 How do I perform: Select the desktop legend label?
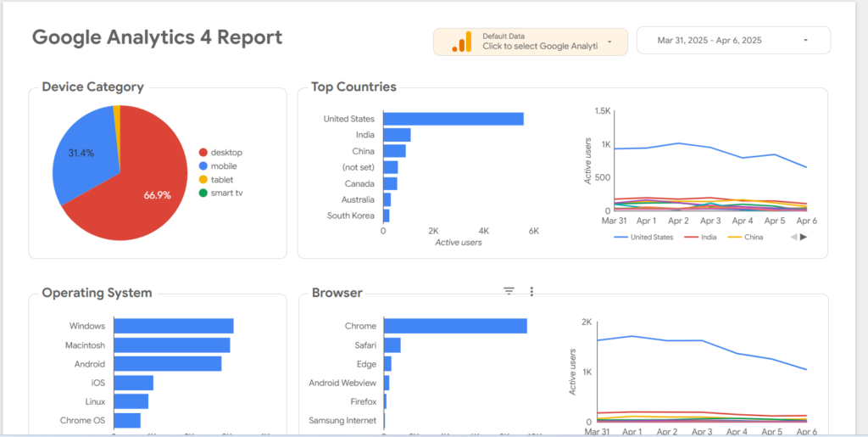[x=226, y=153]
